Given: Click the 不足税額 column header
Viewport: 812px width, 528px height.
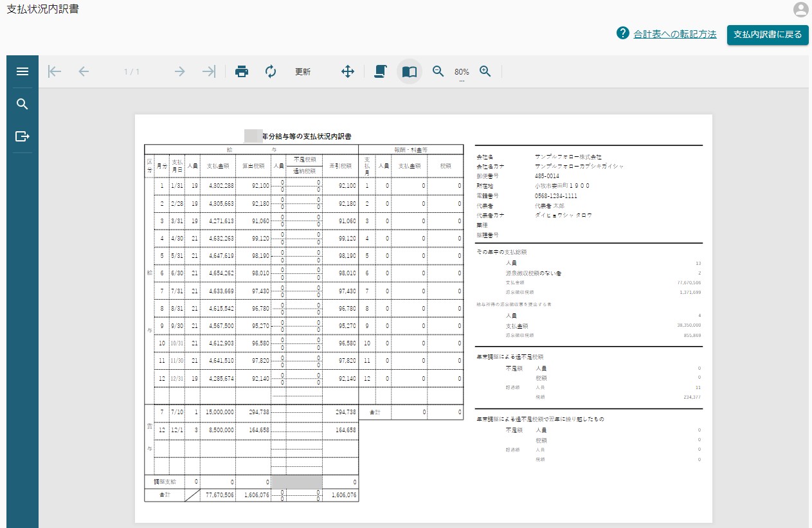Looking at the screenshot, I should pos(303,159).
